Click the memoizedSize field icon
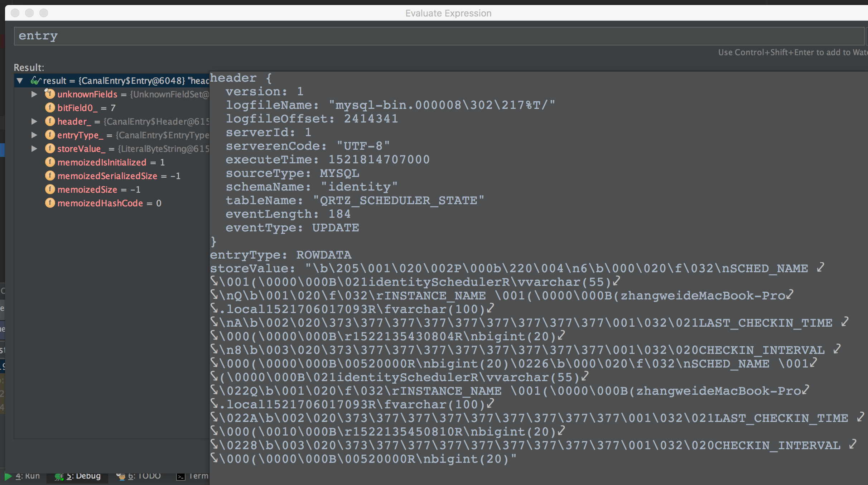The height and width of the screenshot is (485, 868). [x=50, y=189]
